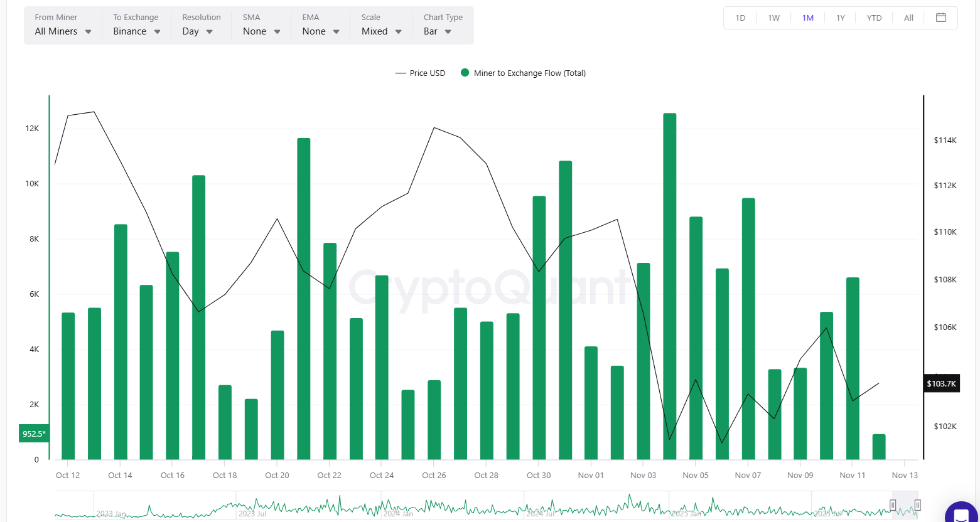Open the calendar date picker icon
This screenshot has height=522, width=980.
click(x=940, y=18)
